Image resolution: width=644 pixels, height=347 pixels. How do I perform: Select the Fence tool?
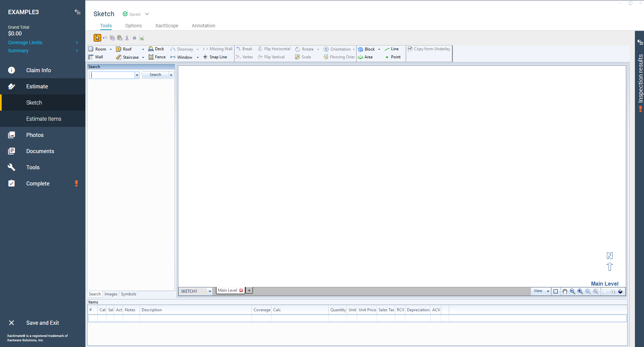[157, 57]
